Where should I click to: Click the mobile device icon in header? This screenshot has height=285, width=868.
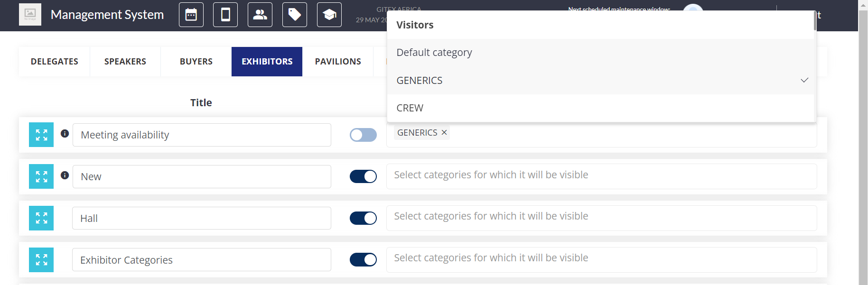225,15
